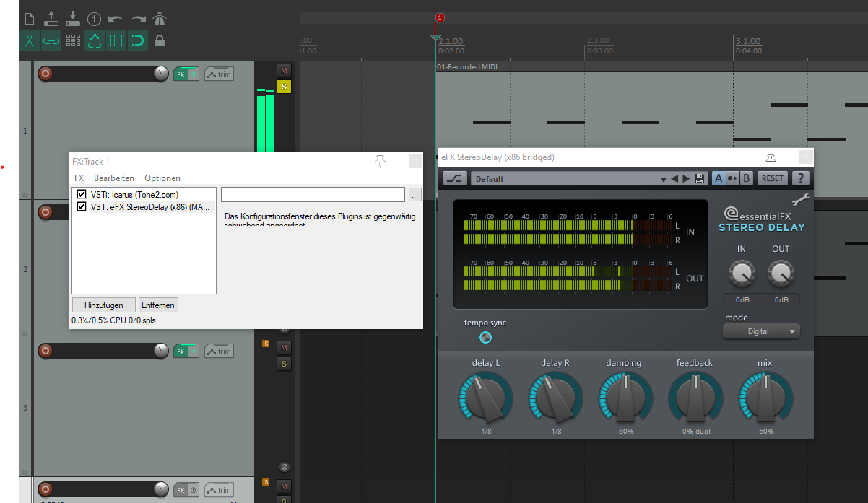Open the FX menu in FX:Track 1 window

(79, 178)
